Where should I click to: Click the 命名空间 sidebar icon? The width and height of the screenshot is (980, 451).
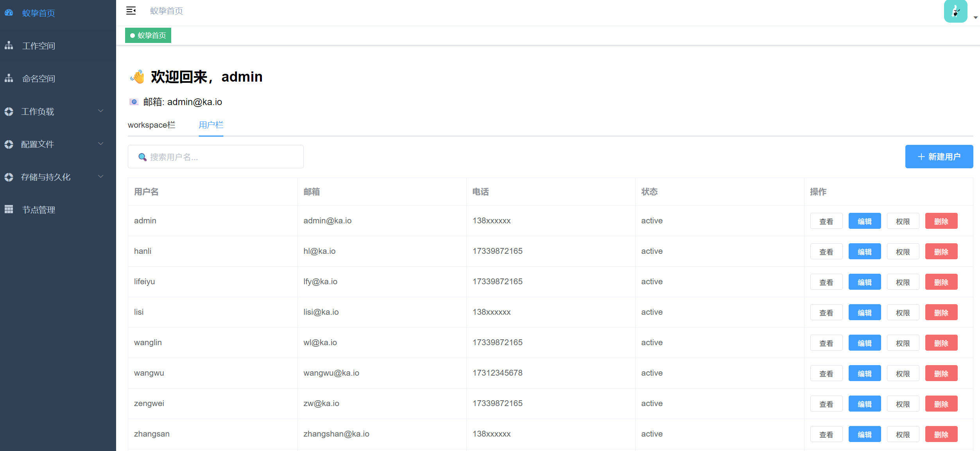[9, 78]
